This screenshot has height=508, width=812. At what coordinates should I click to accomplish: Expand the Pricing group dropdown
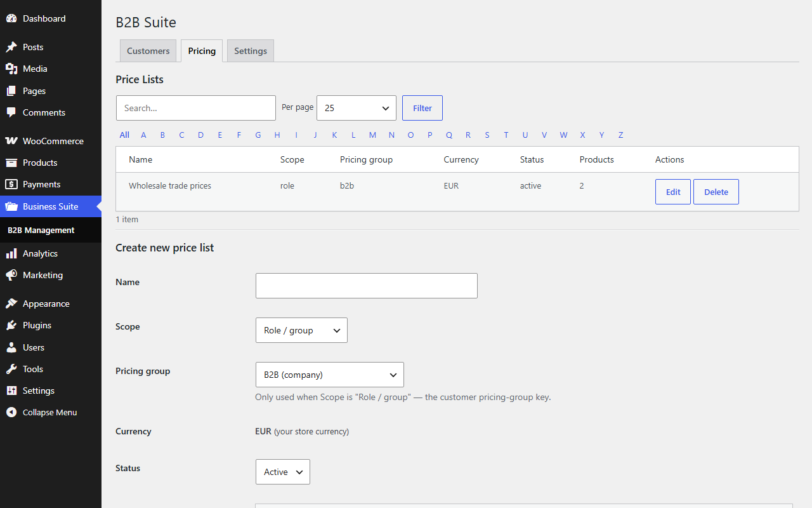click(x=330, y=375)
